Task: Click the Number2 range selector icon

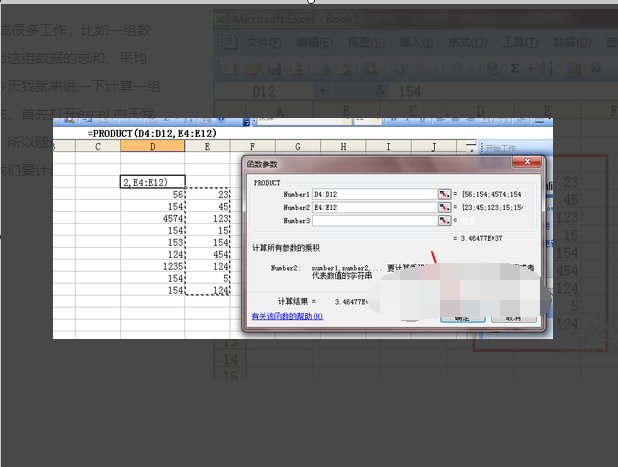Action: point(443,207)
